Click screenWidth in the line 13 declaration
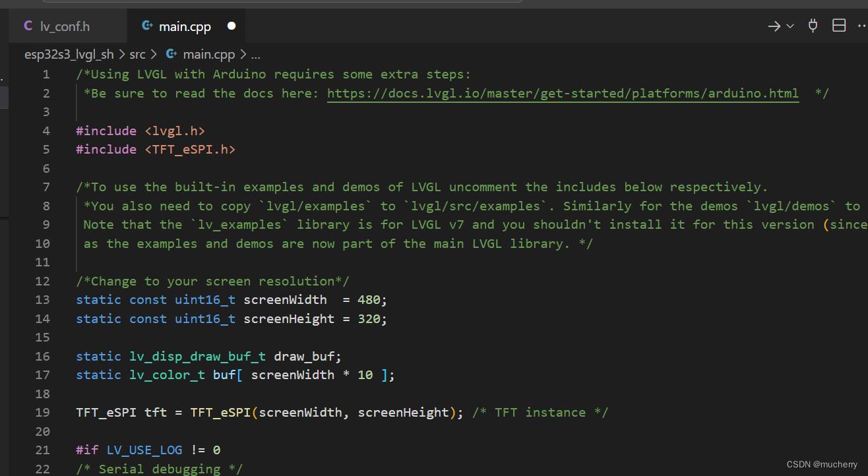868x476 pixels. coord(285,300)
